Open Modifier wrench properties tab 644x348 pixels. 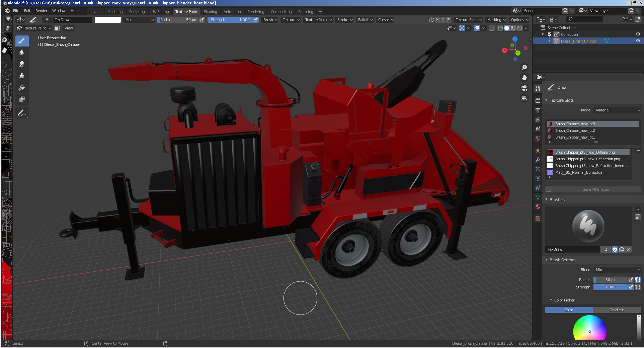pyautogui.click(x=538, y=160)
